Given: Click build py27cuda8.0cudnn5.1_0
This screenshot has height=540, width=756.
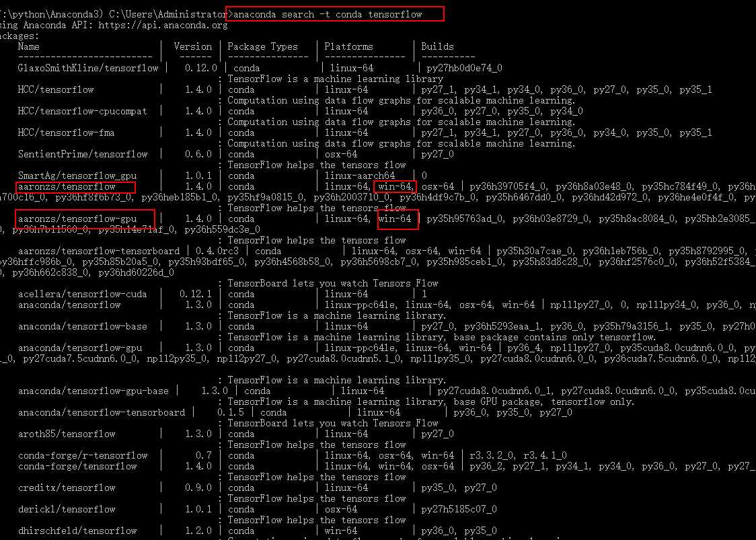Looking at the screenshot, I should coord(342,358).
